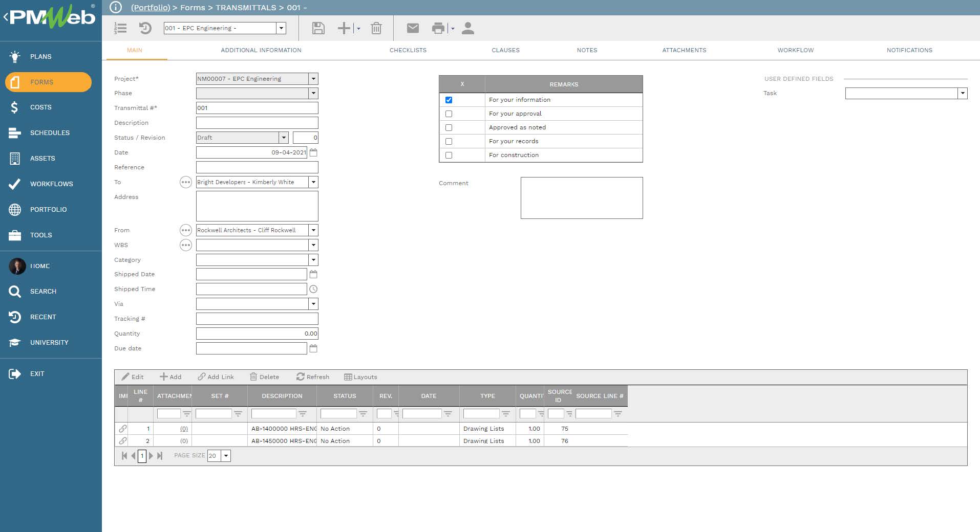980x532 pixels.
Task: Check the For your approval remark
Action: [x=449, y=114]
